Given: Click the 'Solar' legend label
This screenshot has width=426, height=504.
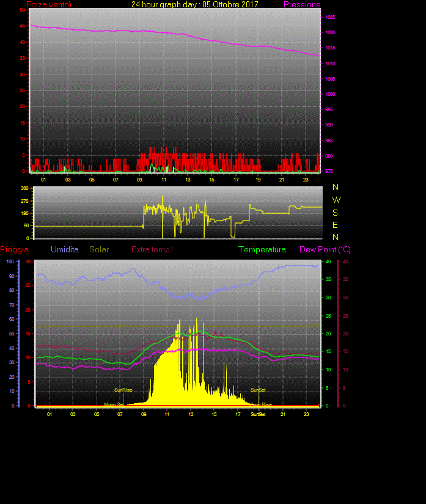Looking at the screenshot, I should coord(99,249).
